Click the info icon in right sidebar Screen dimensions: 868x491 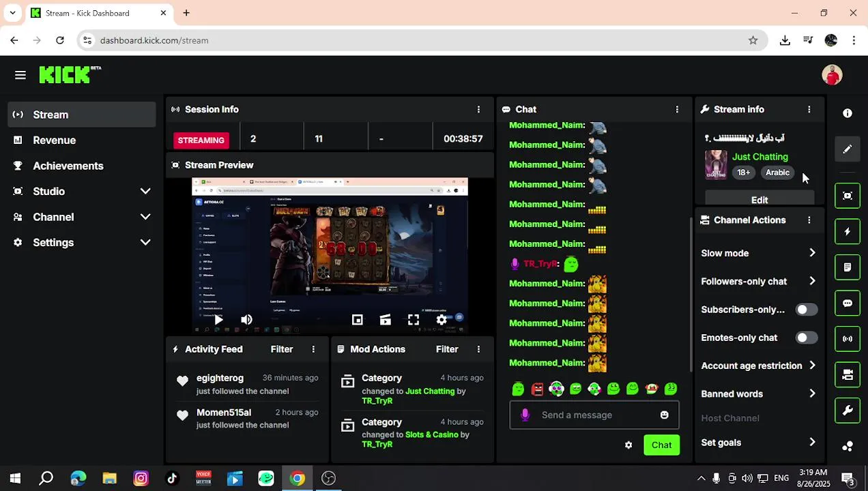click(848, 113)
